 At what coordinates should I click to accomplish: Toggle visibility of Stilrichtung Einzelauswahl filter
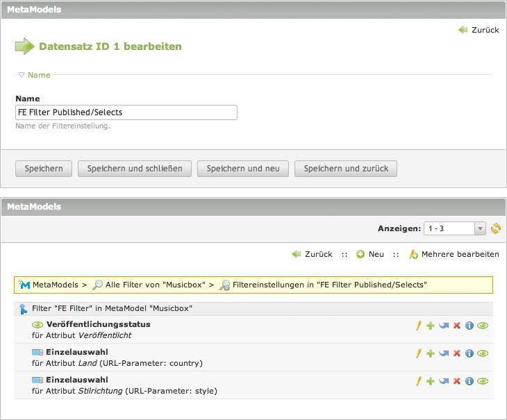click(483, 381)
